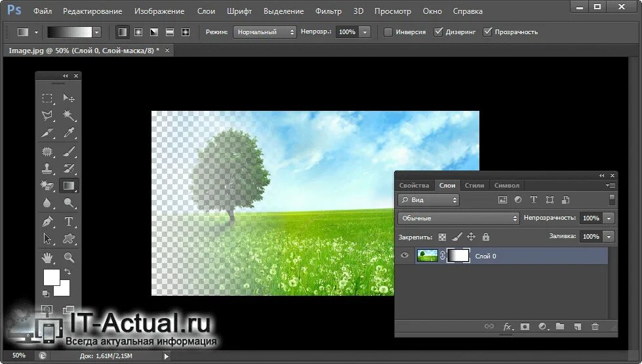
Task: Choose Diamond gradient style
Action: 186,32
